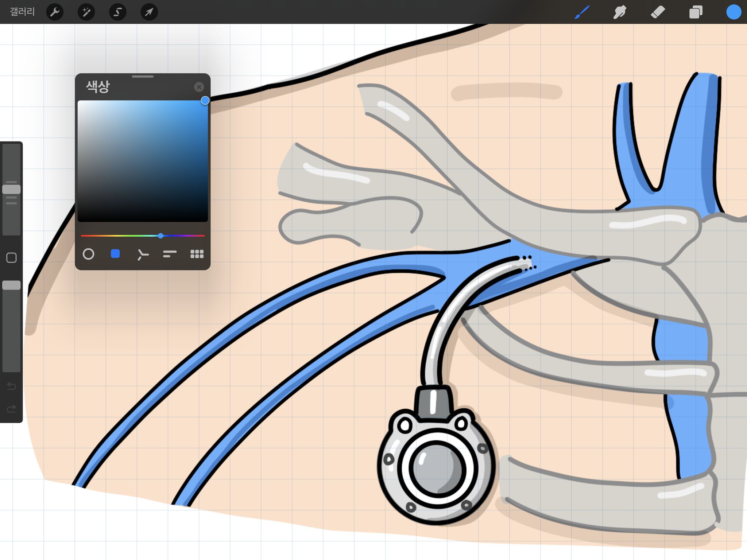Select the Smudge tool
The image size is (747, 560).
click(620, 12)
